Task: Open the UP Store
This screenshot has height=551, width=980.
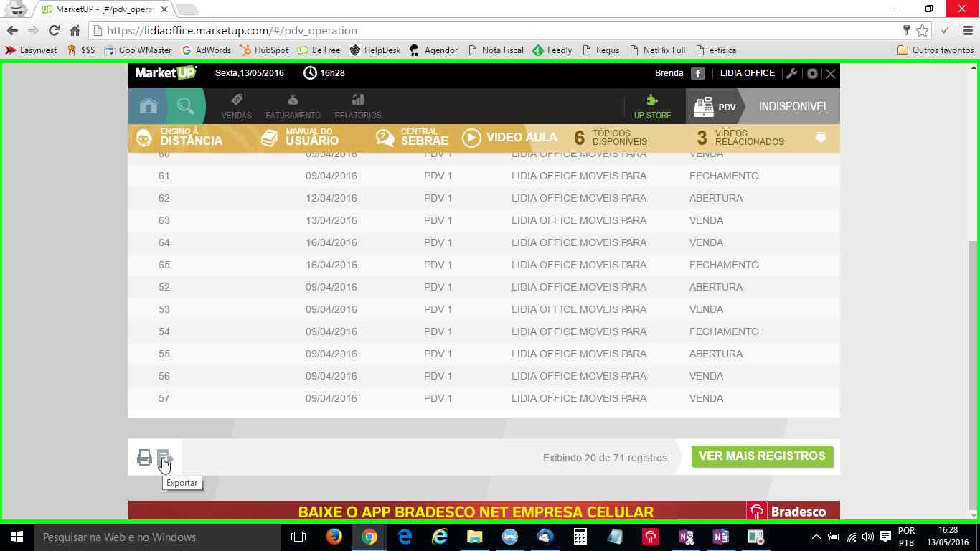Action: tap(652, 106)
